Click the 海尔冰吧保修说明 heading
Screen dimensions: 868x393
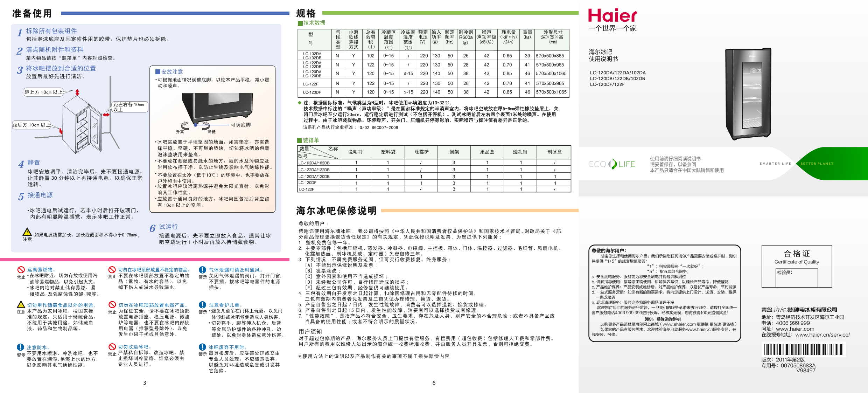tap(336, 211)
